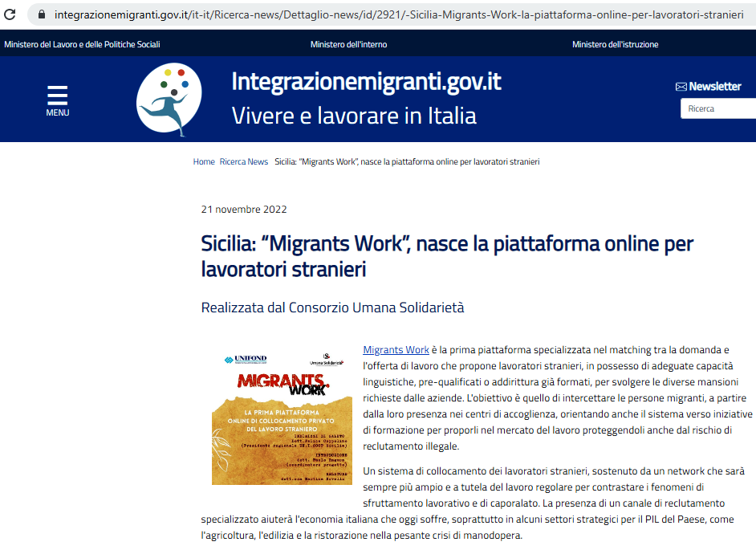Click the Migrants Work poster thumbnail

[x=282, y=418]
